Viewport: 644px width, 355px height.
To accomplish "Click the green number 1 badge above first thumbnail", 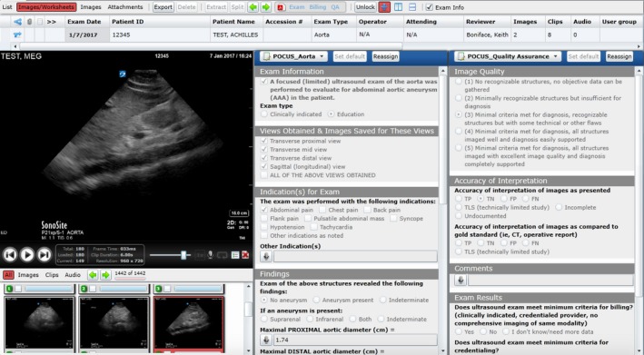I will 9,289.
